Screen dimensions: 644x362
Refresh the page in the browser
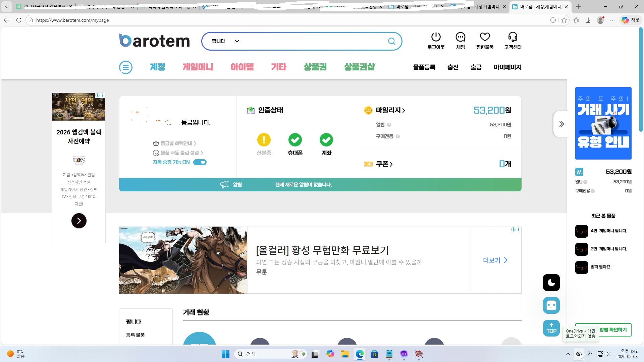tap(19, 20)
